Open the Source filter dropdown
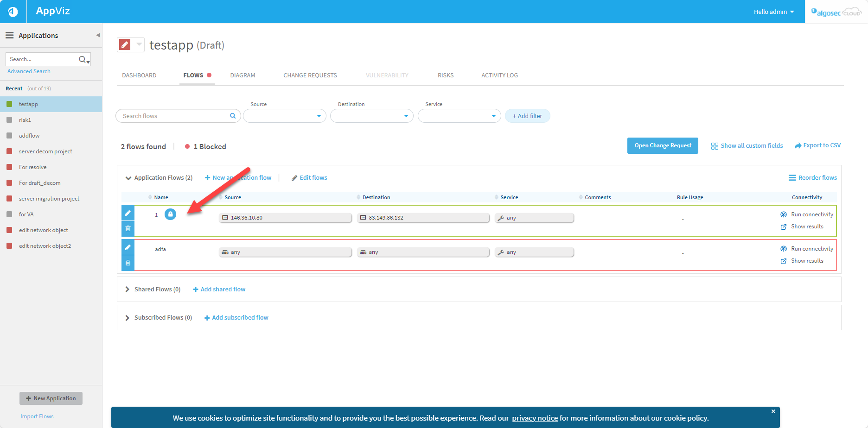This screenshot has width=868, height=428. coord(285,116)
